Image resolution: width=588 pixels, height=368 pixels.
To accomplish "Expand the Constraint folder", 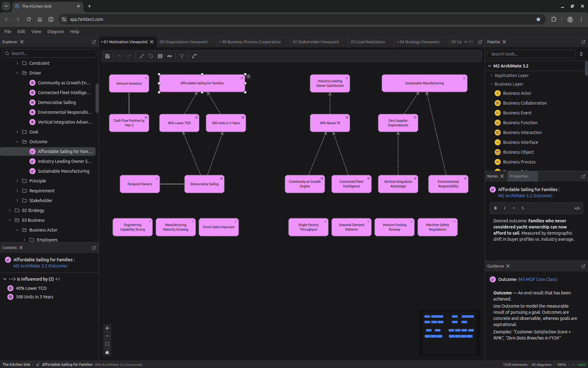I will pyautogui.click(x=17, y=63).
